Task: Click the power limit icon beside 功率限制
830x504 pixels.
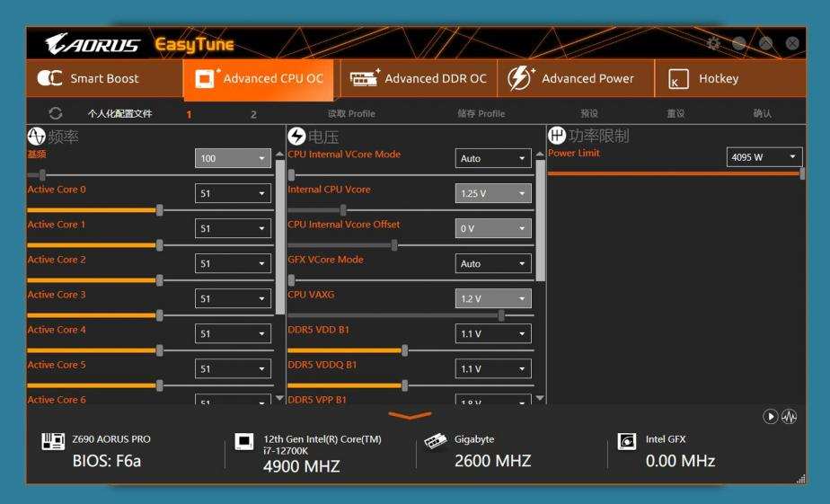Action: tap(557, 136)
